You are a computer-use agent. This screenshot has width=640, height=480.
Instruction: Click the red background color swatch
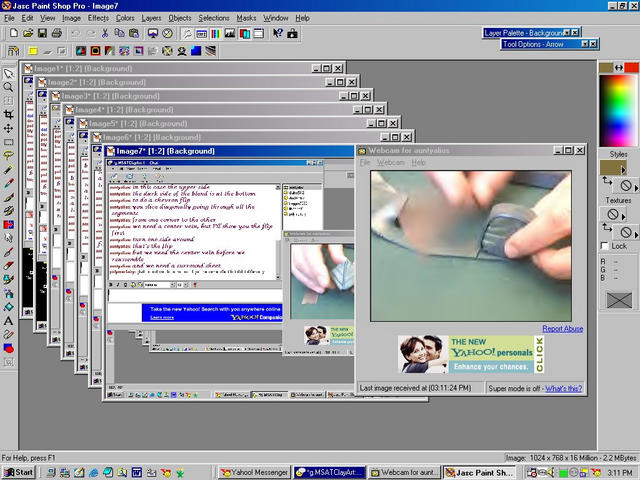click(x=631, y=68)
